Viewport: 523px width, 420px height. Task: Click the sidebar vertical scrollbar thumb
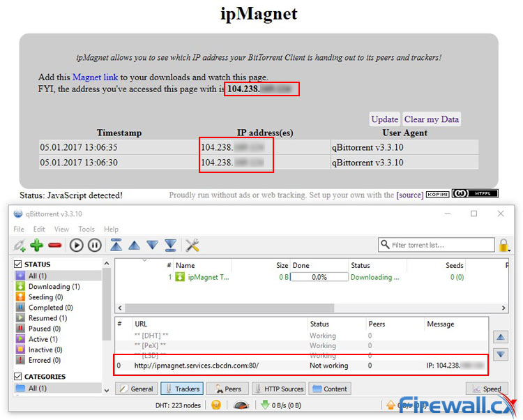click(x=107, y=304)
